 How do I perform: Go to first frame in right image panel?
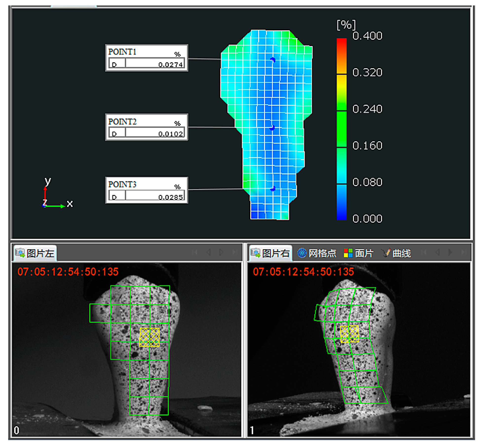click(424, 252)
